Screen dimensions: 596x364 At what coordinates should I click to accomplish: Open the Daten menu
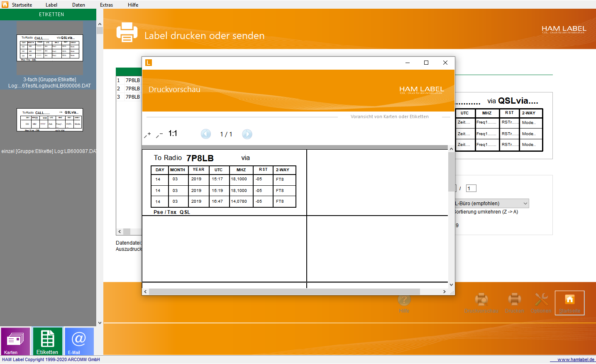pos(78,5)
